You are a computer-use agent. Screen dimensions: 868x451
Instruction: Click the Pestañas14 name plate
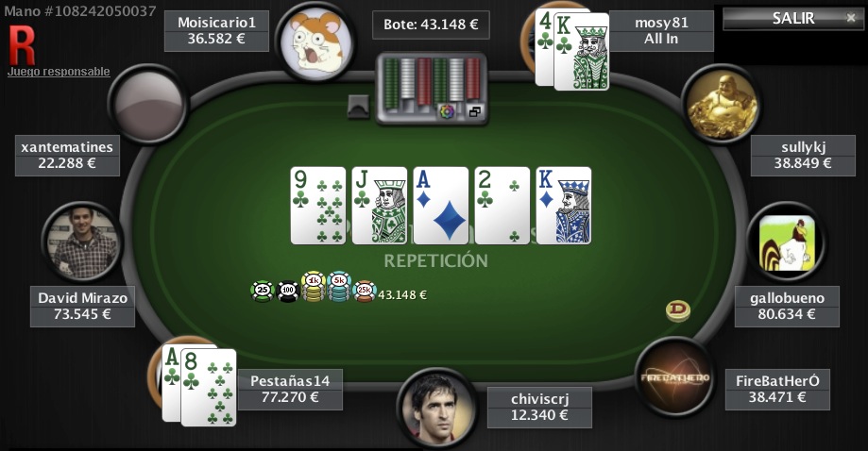290,389
